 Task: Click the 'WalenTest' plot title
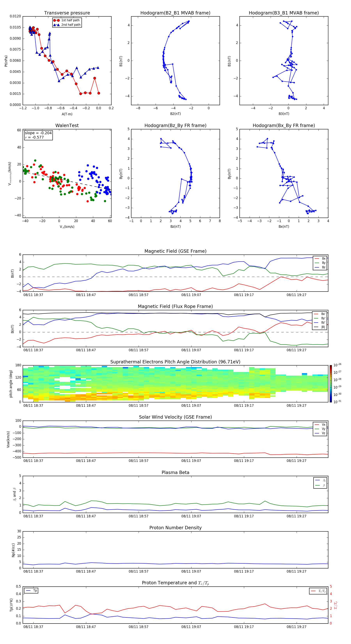67,125
